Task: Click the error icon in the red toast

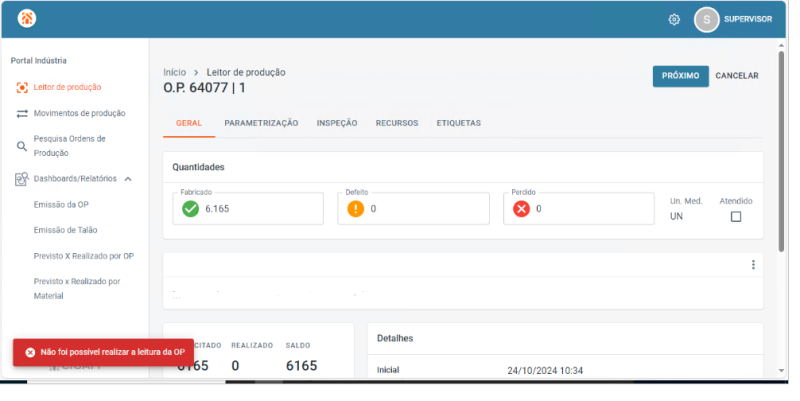Action: click(x=30, y=353)
